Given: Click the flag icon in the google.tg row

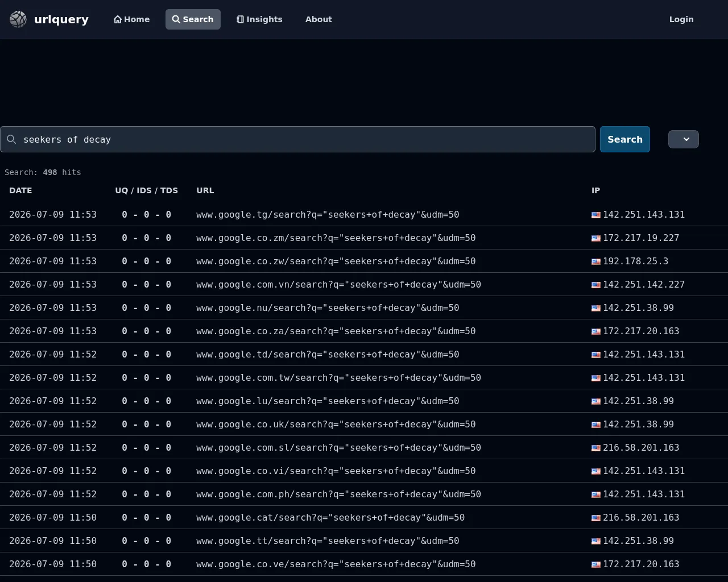Looking at the screenshot, I should point(596,215).
